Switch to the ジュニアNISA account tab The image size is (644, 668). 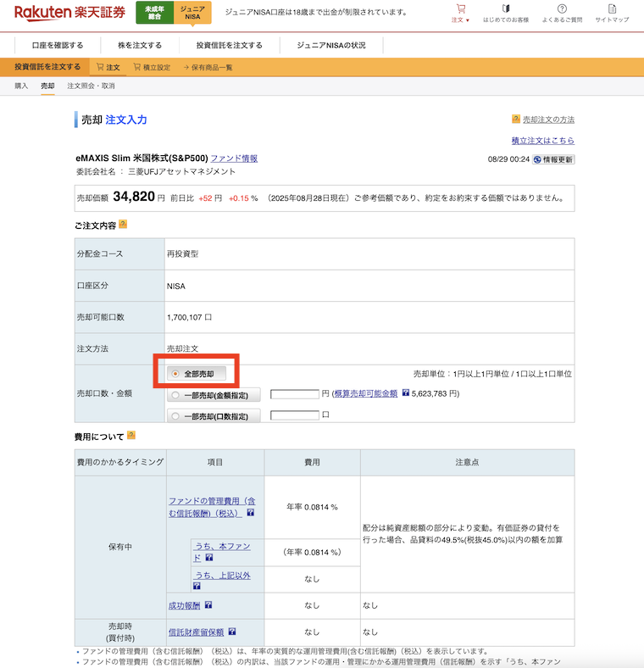(192, 12)
